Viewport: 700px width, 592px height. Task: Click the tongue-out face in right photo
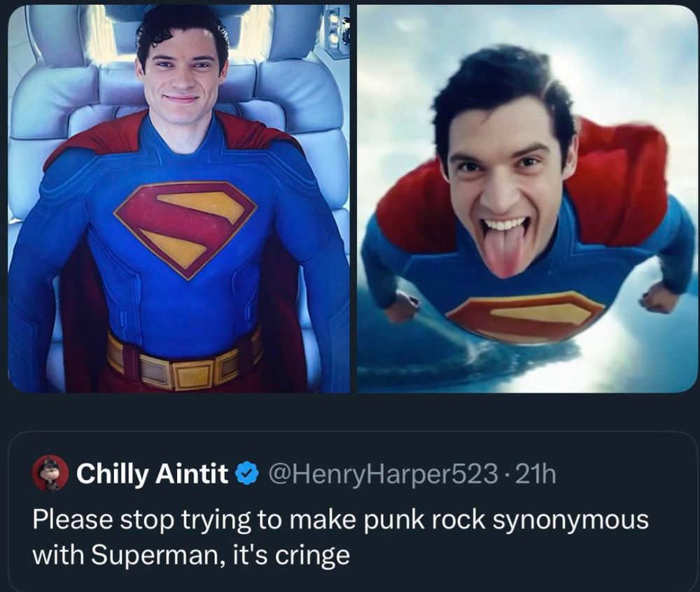[505, 203]
